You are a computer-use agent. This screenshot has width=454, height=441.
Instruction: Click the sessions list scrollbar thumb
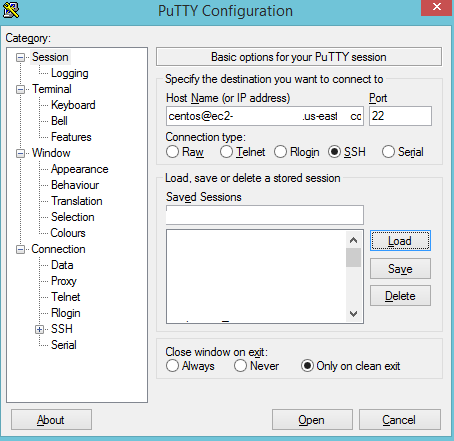coord(353,257)
